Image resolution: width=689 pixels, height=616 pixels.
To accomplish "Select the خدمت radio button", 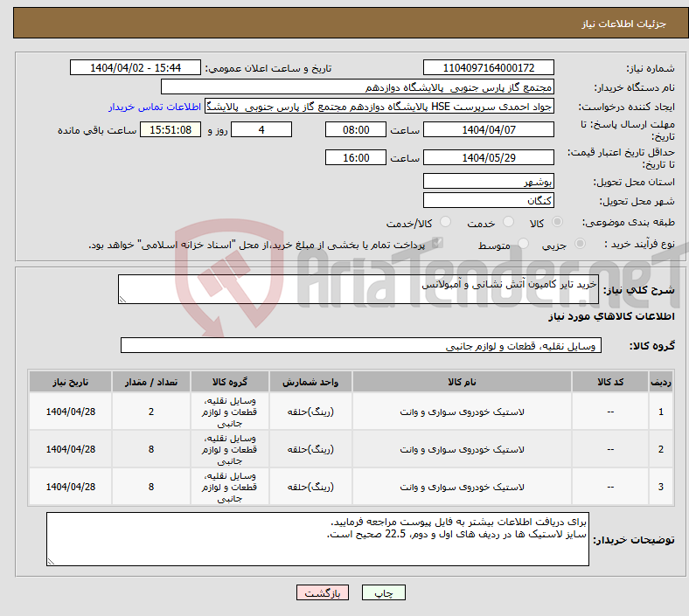I will (508, 222).
